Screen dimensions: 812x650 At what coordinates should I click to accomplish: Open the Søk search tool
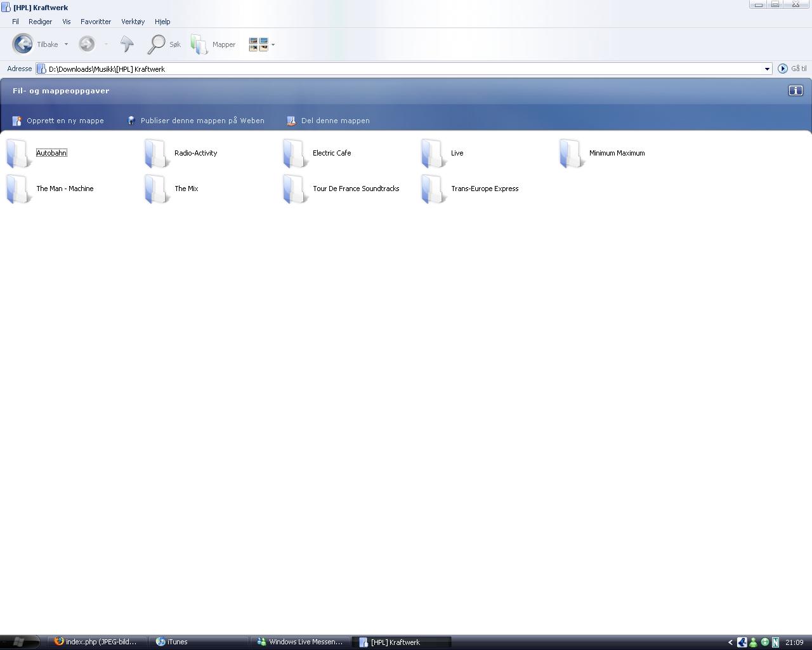point(164,44)
